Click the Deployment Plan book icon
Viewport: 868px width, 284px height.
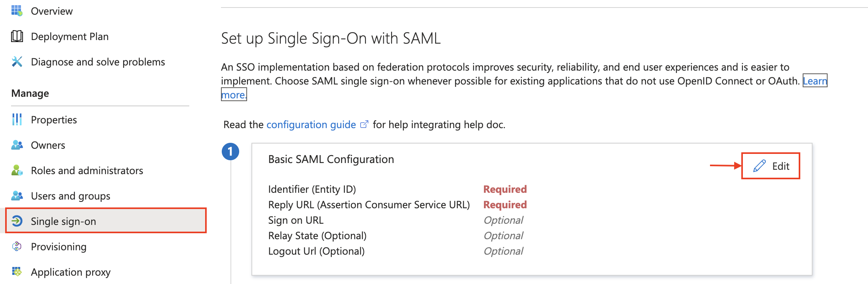(x=17, y=36)
